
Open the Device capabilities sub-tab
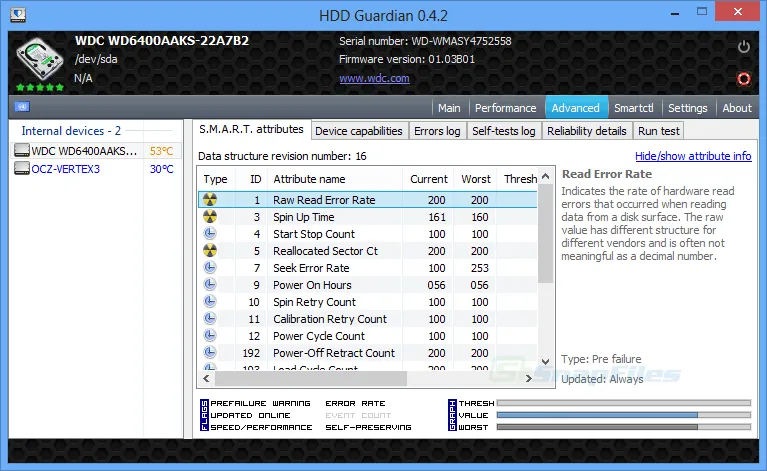coord(359,131)
